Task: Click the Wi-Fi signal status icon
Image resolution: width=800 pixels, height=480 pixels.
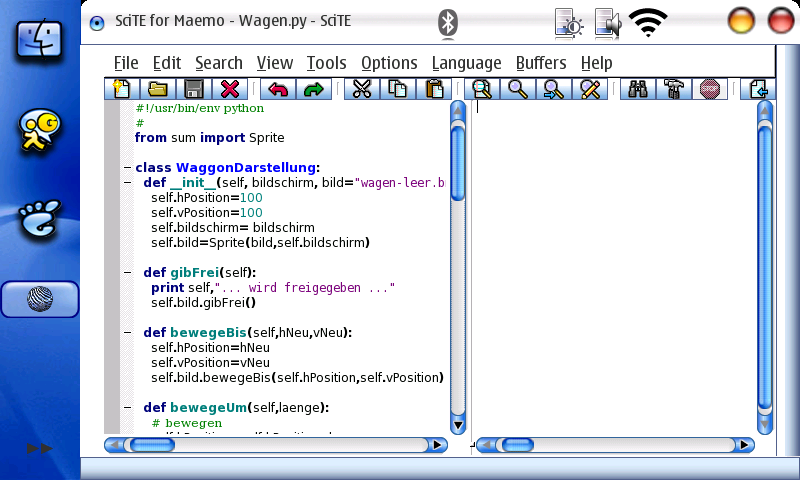Action: point(648,22)
